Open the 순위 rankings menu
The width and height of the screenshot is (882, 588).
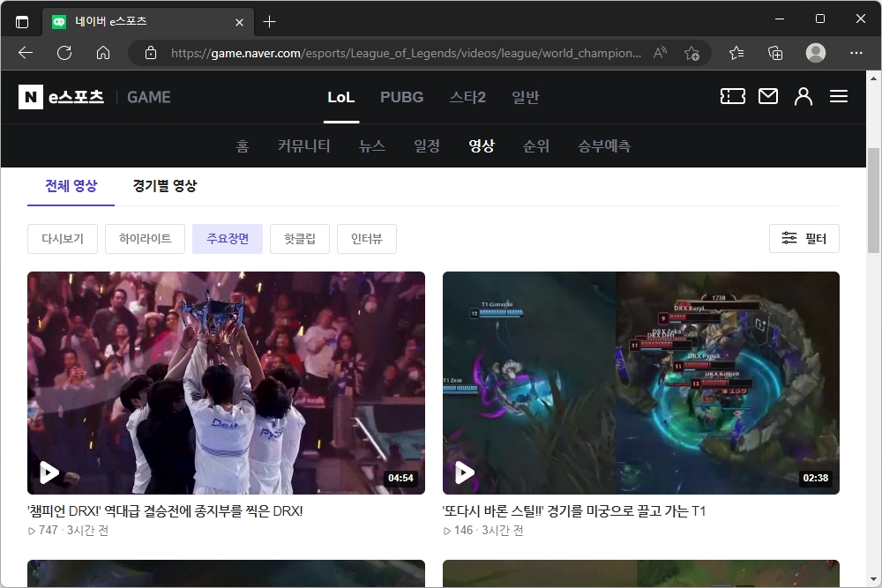pos(536,146)
